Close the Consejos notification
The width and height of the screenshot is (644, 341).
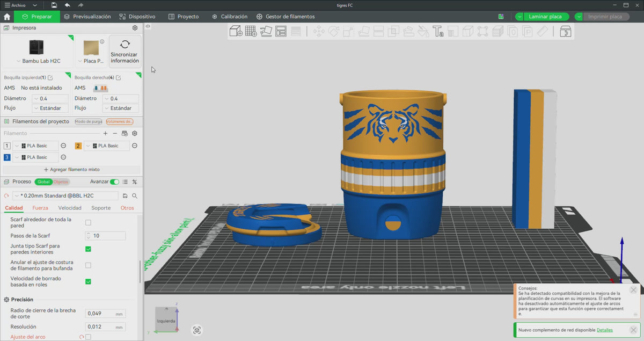(634, 290)
